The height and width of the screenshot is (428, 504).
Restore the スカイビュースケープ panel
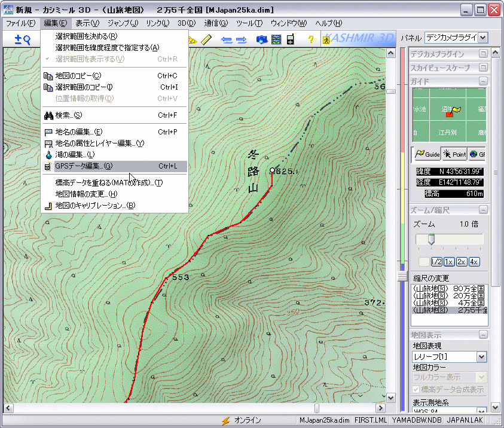483,68
